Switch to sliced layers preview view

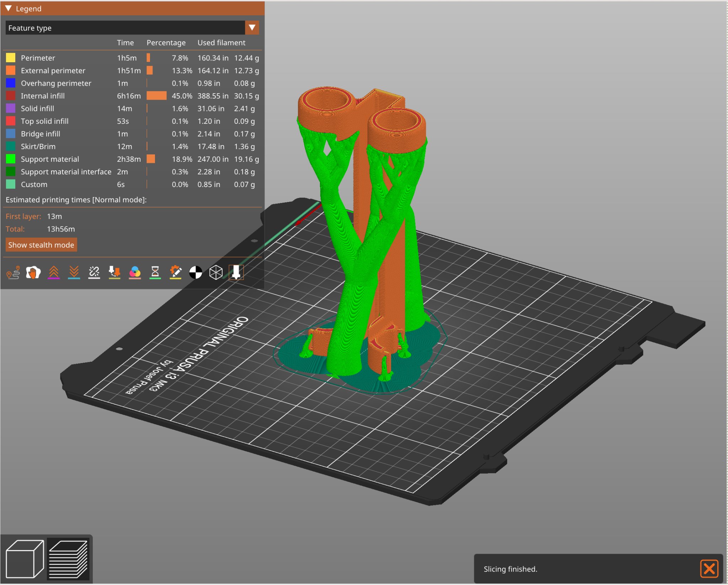pos(68,559)
